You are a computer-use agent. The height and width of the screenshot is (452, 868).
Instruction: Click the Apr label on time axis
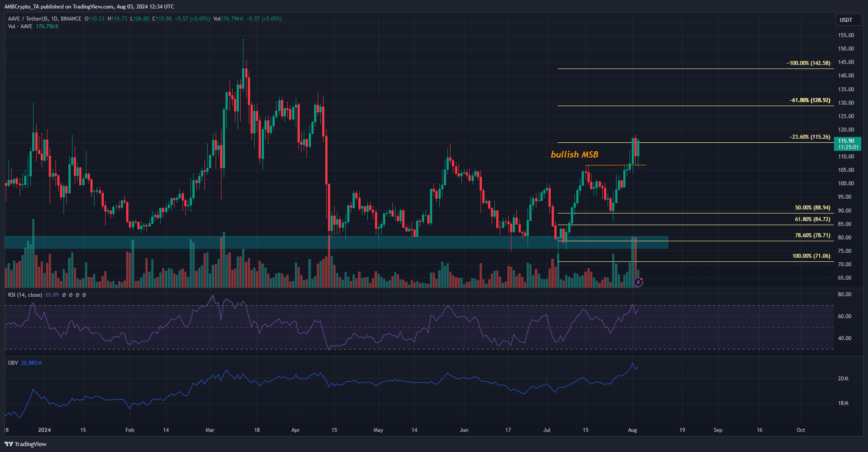pos(295,430)
